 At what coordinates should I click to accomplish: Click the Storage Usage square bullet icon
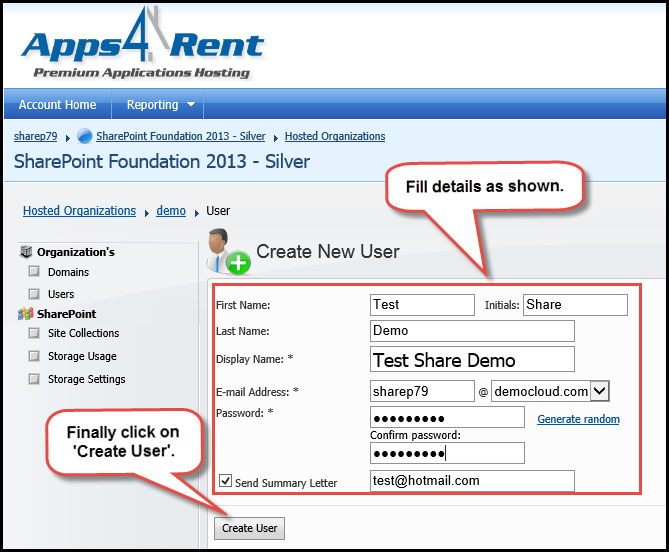point(34,356)
